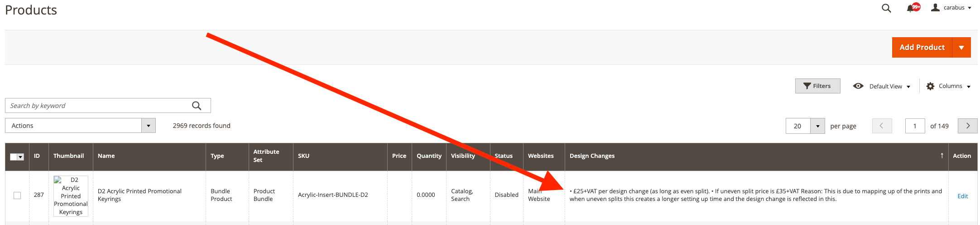Sort by Design Changes column header
This screenshot has height=225, width=980.
592,156
